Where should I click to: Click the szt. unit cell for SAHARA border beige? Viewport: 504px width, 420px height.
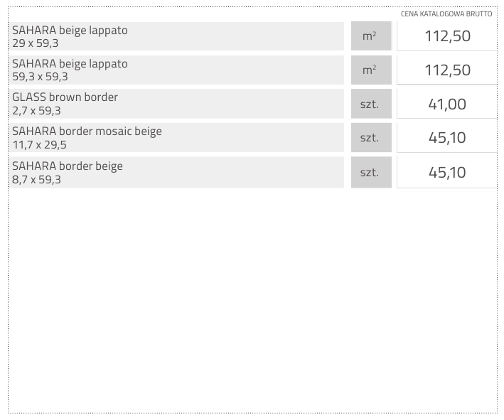click(x=370, y=172)
